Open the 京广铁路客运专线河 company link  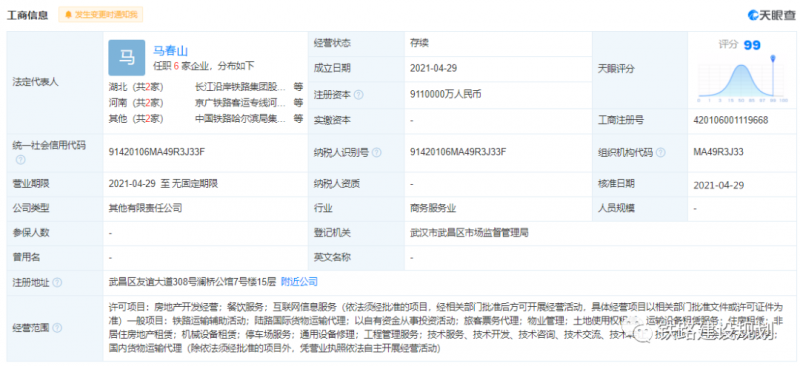point(240,103)
